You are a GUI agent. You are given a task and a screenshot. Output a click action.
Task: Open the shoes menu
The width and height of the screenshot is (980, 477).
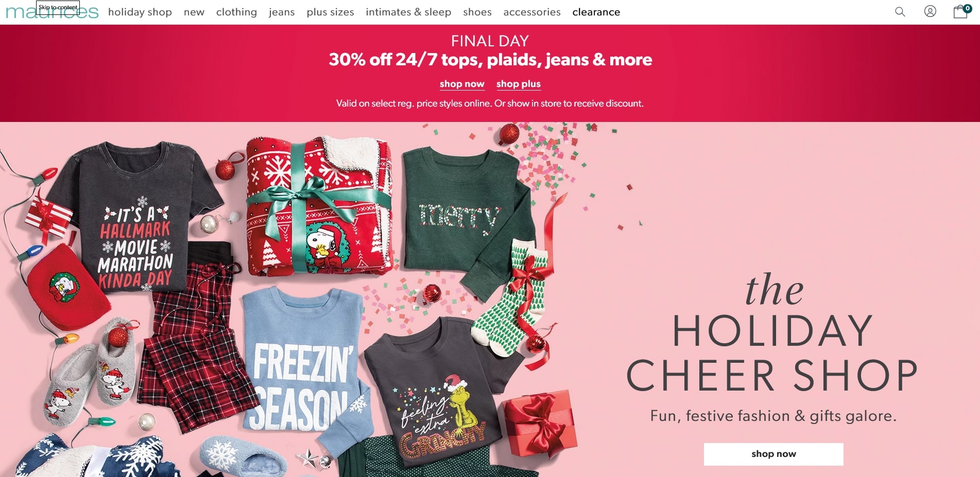point(477,12)
